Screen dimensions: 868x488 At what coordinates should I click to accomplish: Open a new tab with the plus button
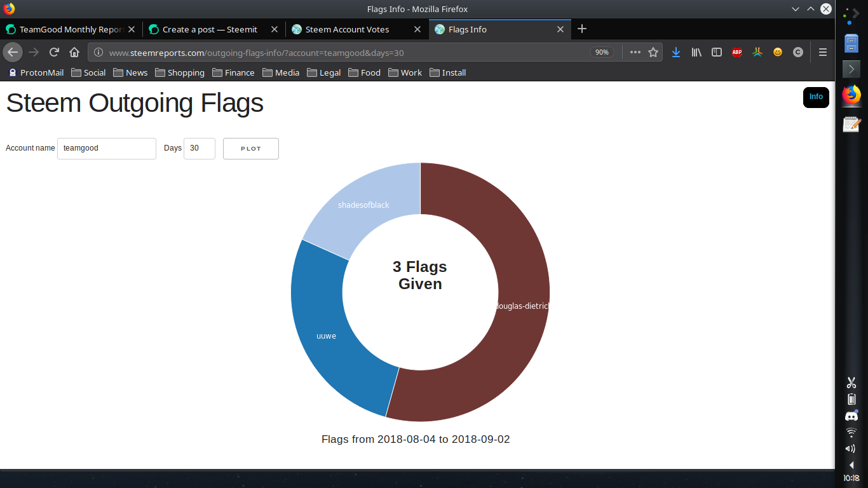582,29
